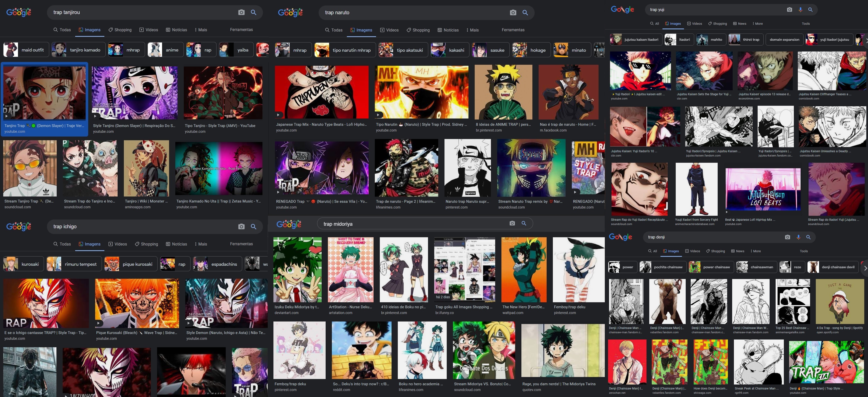Click Google logo beside 'trap ichigo' search
The image size is (868, 397).
pos(19,226)
